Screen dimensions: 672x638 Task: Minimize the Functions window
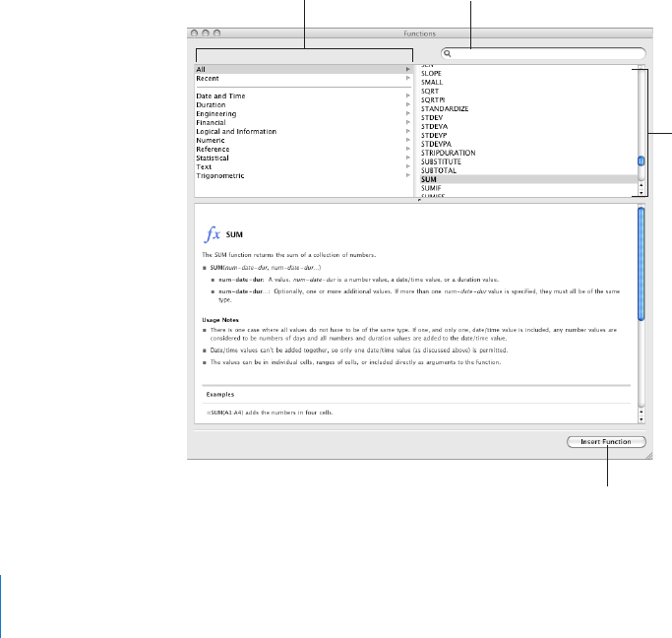point(206,33)
